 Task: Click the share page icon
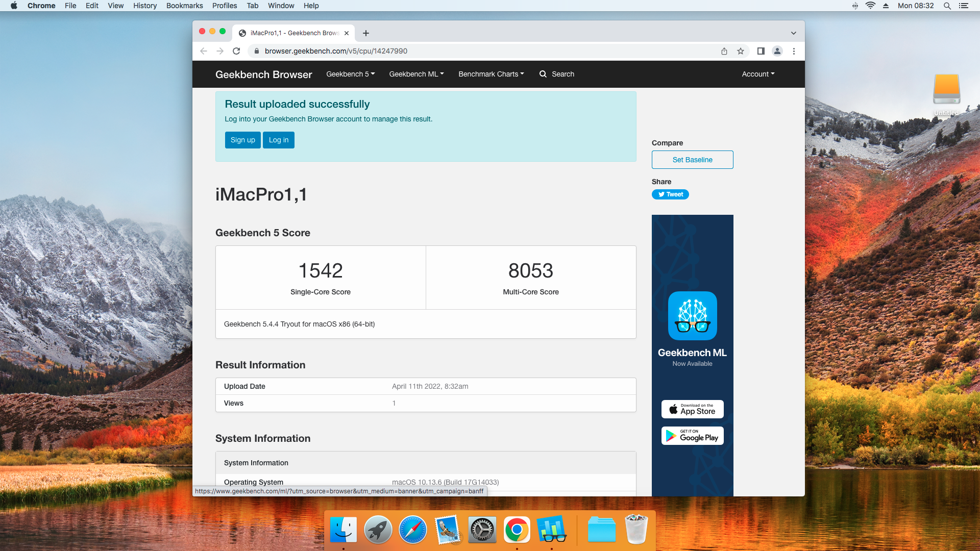tap(724, 51)
